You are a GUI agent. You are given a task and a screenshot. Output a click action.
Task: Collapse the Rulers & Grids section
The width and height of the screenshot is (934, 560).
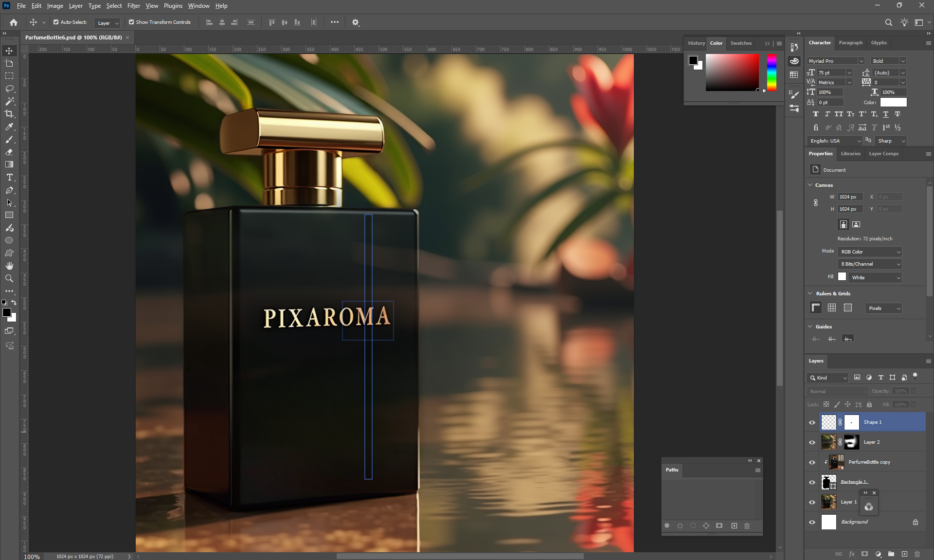(810, 293)
